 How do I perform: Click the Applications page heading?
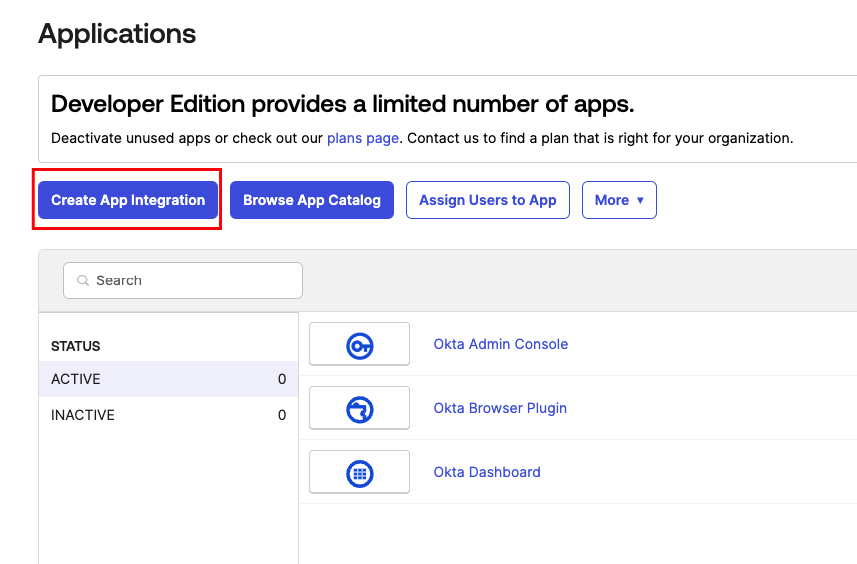click(117, 34)
